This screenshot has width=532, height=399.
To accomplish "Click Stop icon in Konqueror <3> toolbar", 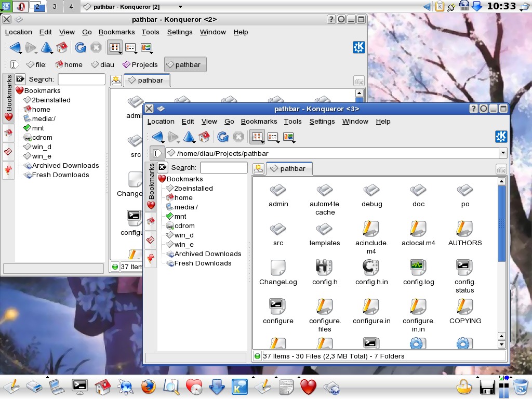I will pos(238,137).
